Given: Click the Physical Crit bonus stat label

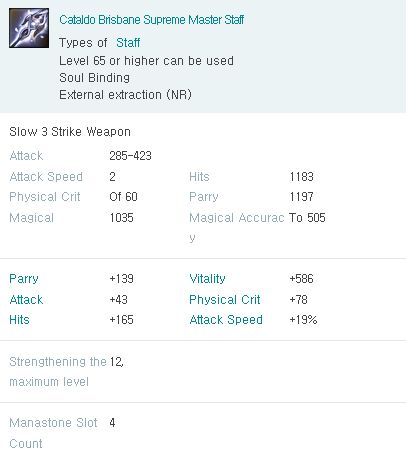Looking at the screenshot, I should (x=225, y=299).
